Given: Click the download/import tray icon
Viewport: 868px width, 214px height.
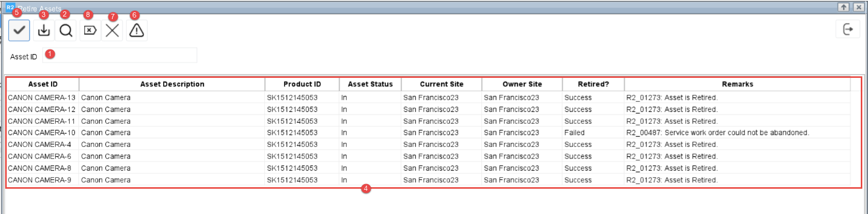Looking at the screenshot, I should (44, 30).
